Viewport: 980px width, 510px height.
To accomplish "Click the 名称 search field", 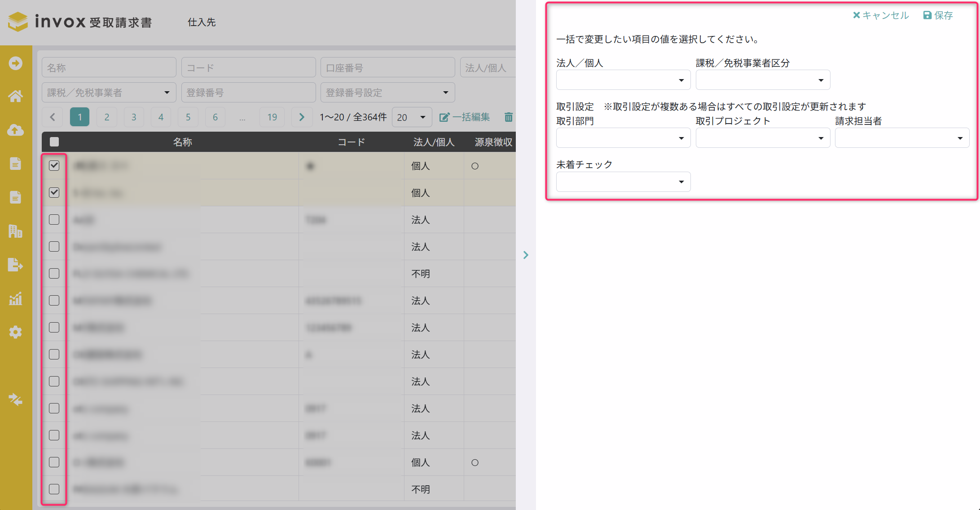I will (x=109, y=67).
